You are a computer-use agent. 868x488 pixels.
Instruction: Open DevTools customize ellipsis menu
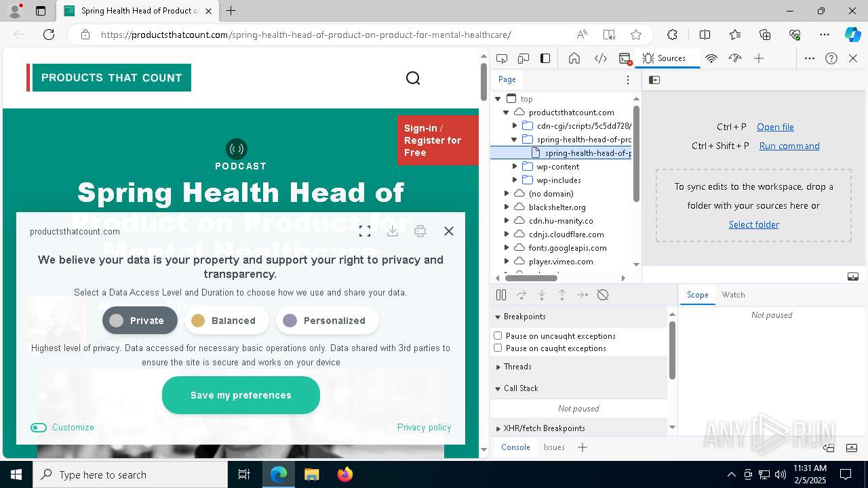pos(810,58)
